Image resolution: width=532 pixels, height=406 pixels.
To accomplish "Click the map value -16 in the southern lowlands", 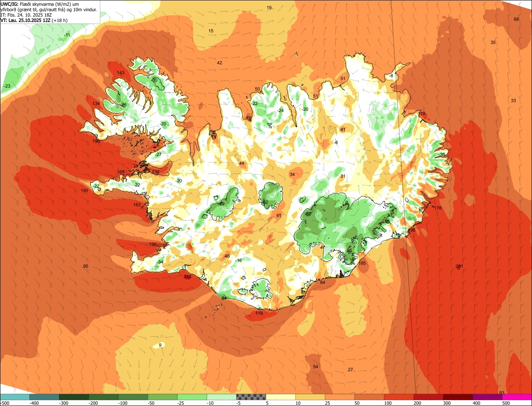I will pyautogui.click(x=238, y=260).
